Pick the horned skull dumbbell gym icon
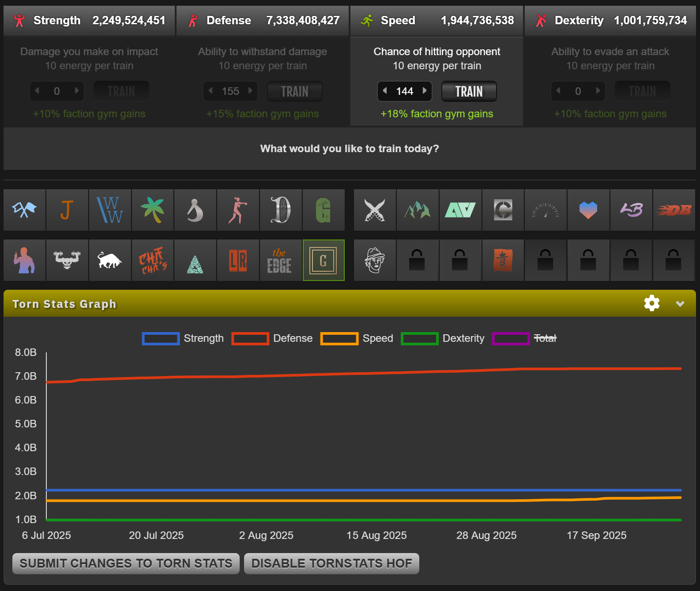 [x=67, y=260]
